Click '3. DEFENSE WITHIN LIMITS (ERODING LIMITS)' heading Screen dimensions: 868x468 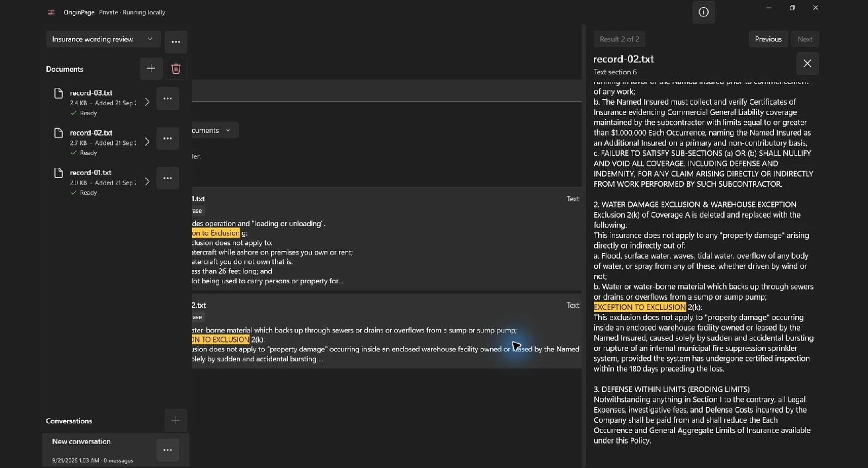[x=672, y=389]
